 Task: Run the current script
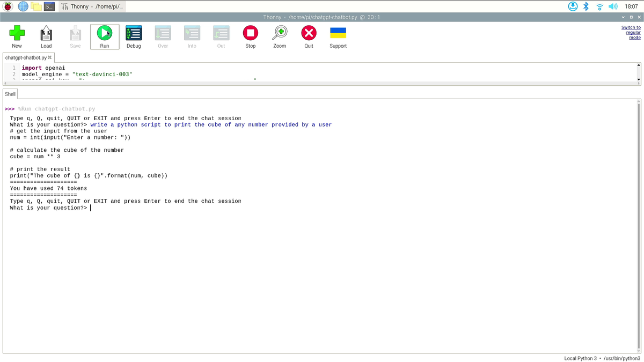click(105, 36)
